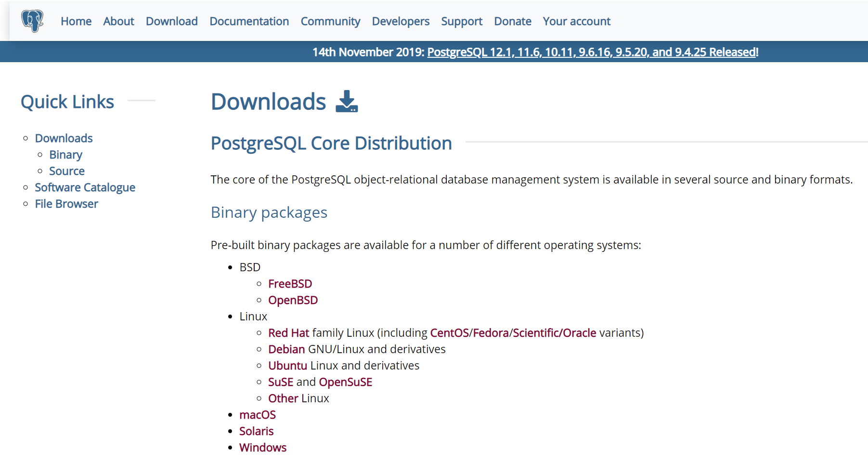Image resolution: width=868 pixels, height=462 pixels.
Task: Click the download icon beside Downloads heading
Action: coord(347,102)
